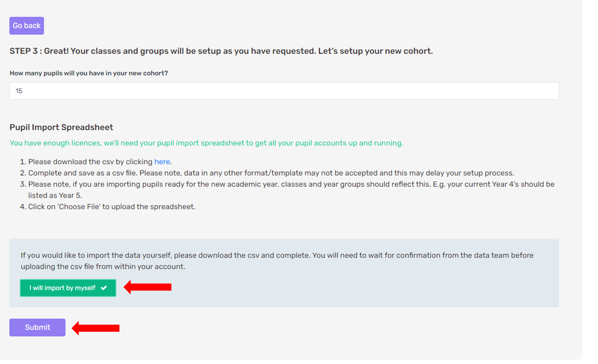
Task: Click the red arrow beside Submit
Action: click(95, 328)
